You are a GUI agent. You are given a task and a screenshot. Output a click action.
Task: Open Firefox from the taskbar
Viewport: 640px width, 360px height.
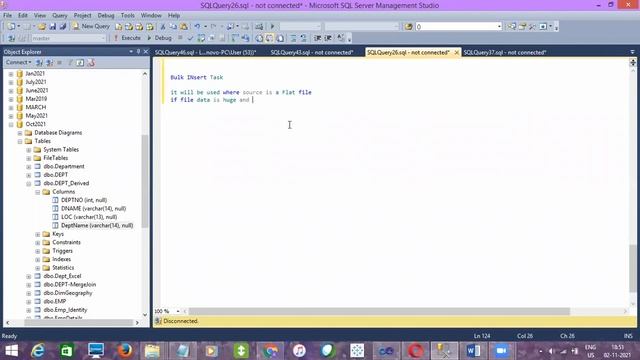pos(124,351)
